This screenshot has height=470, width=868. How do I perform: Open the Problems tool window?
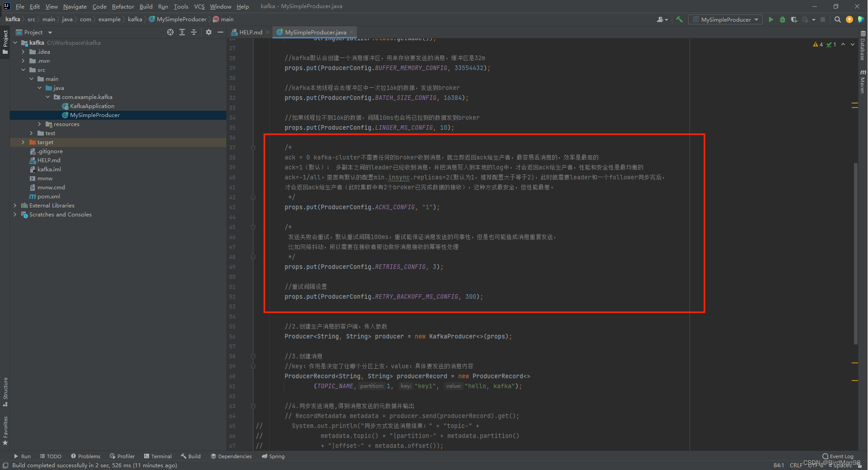pyautogui.click(x=85, y=456)
